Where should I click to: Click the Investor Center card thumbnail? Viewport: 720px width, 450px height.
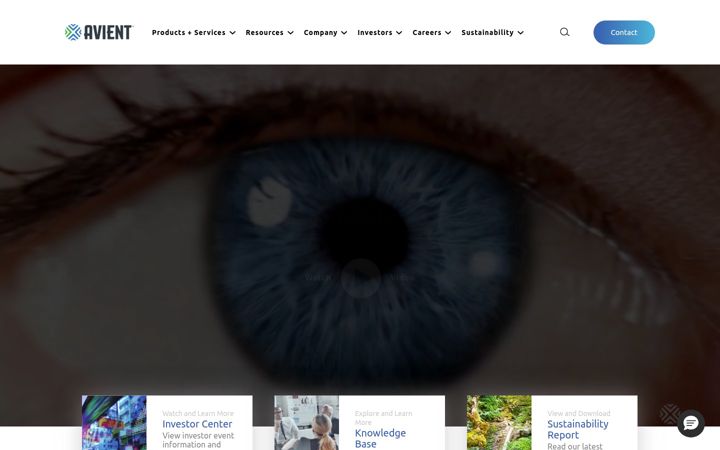(114, 423)
